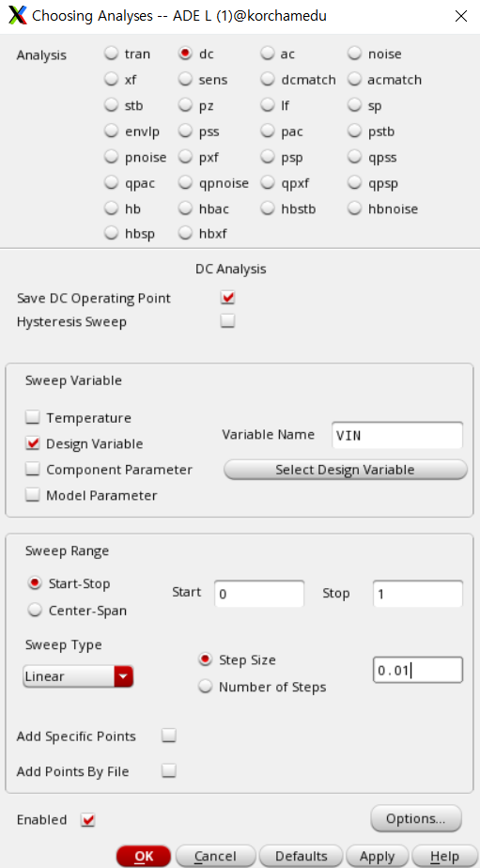The height and width of the screenshot is (868, 480).
Task: Choose the hbxf analysis option
Action: (x=185, y=234)
